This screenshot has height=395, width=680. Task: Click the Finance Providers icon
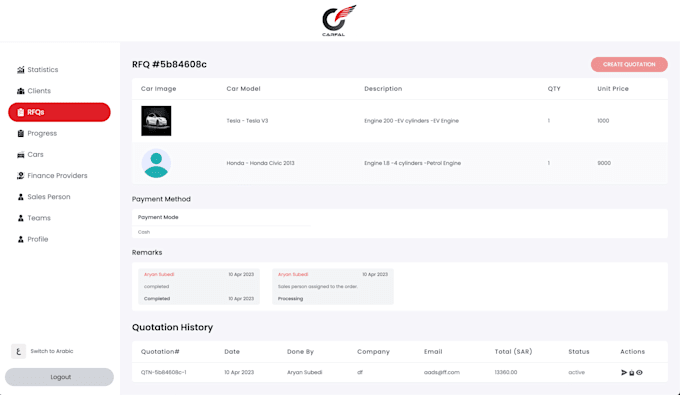click(x=20, y=176)
